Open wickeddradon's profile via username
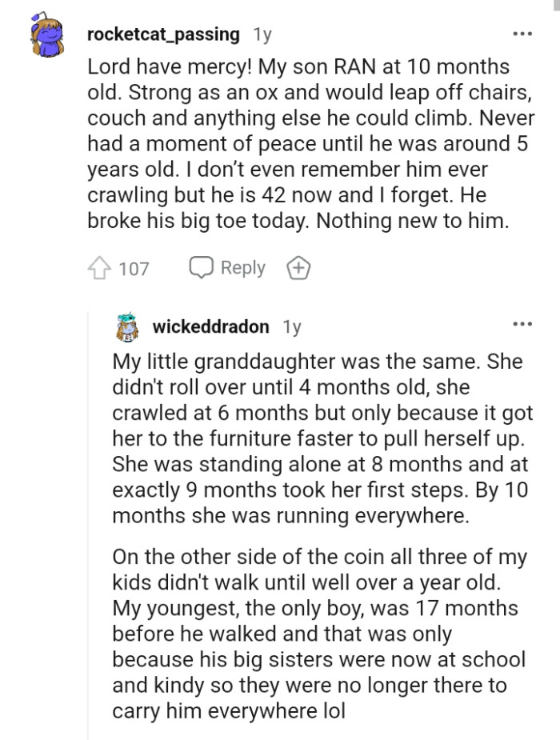The image size is (560, 740). pyautogui.click(x=214, y=326)
